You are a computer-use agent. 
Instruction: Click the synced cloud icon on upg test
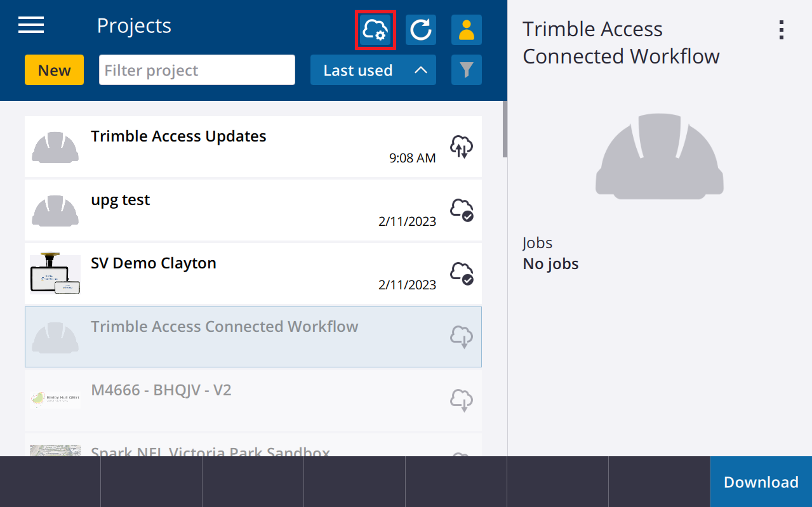click(462, 210)
